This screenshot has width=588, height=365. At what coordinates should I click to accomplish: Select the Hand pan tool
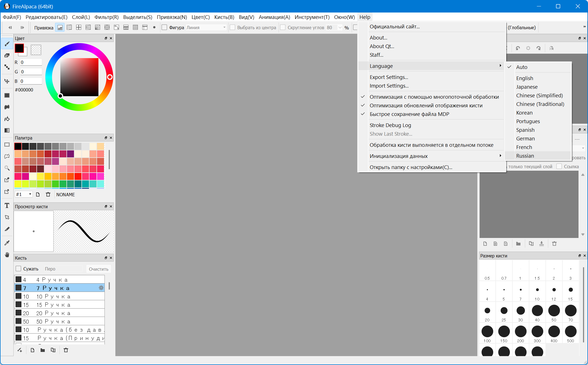click(7, 255)
